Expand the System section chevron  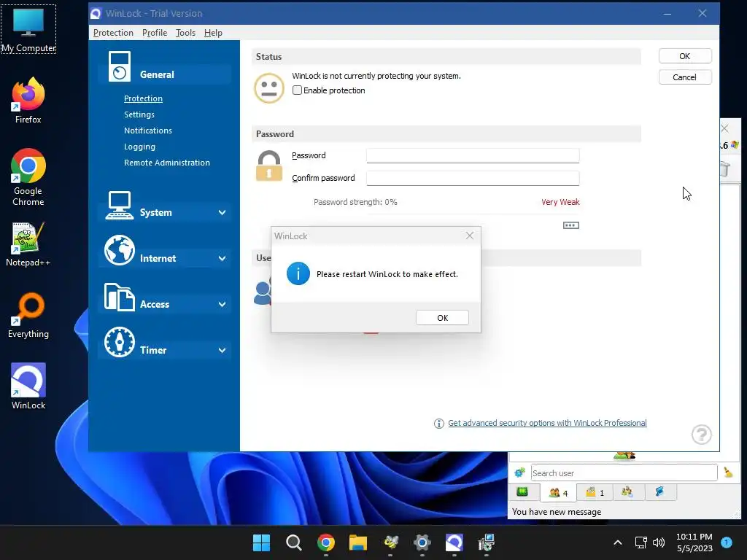(x=222, y=212)
